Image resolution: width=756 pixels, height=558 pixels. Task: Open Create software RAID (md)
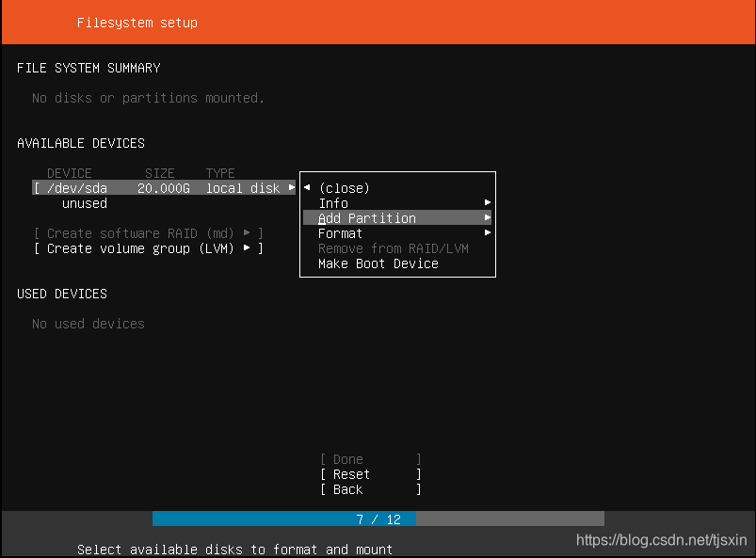click(x=149, y=233)
